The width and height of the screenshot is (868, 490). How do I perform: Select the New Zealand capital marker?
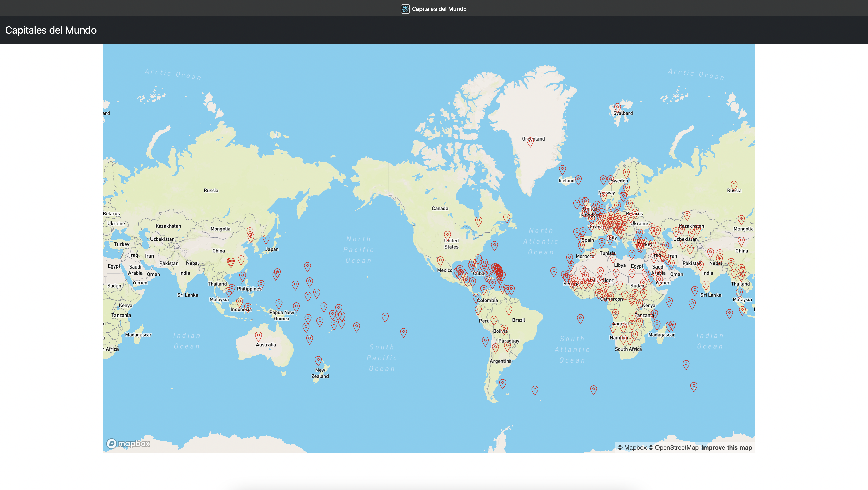point(318,361)
